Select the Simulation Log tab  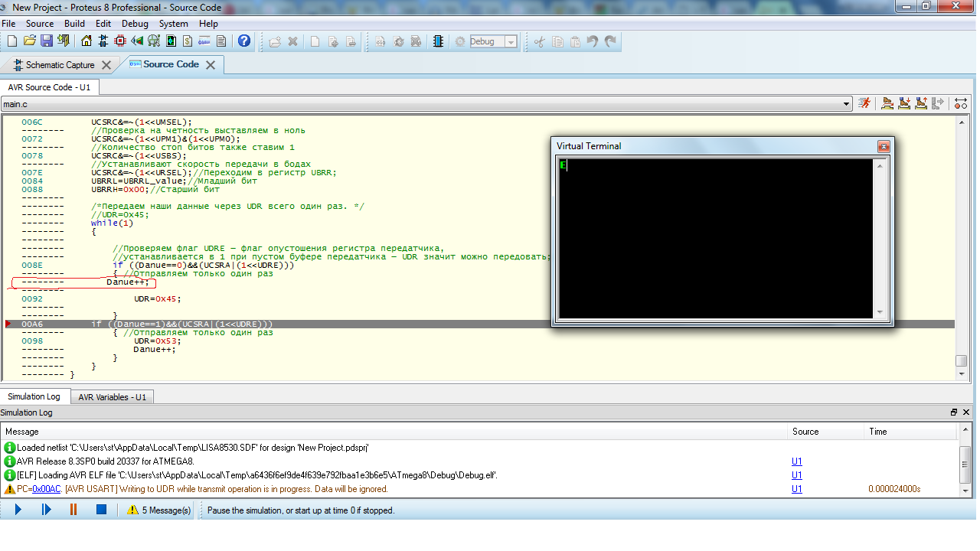coord(34,396)
